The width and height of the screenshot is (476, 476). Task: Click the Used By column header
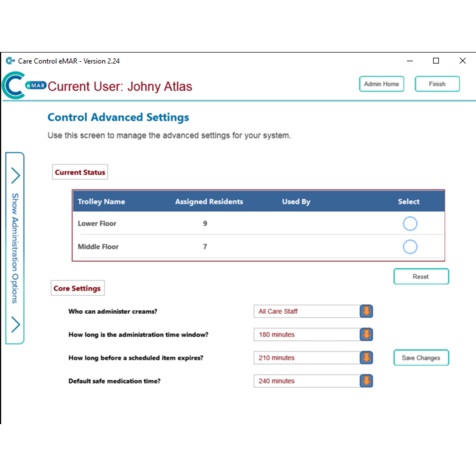pyautogui.click(x=296, y=202)
